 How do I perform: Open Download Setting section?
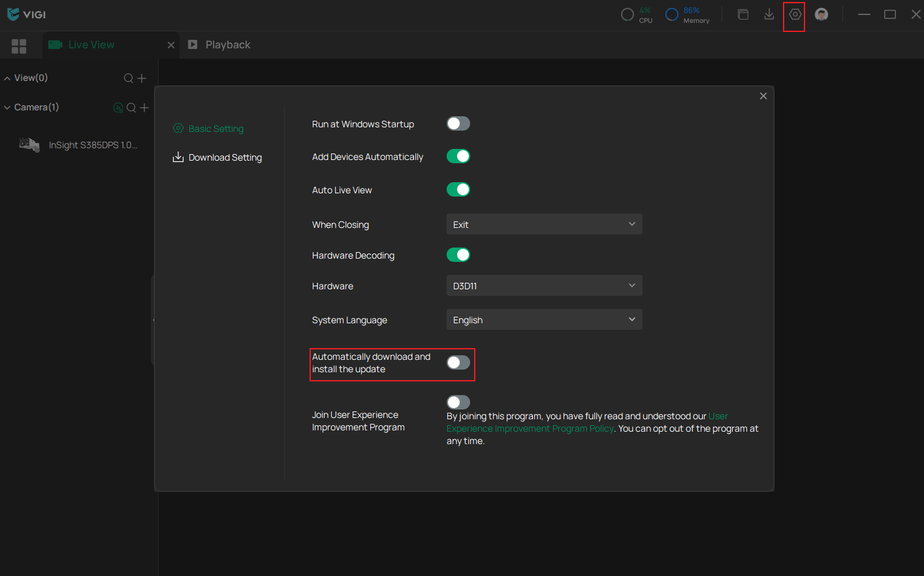pyautogui.click(x=217, y=157)
